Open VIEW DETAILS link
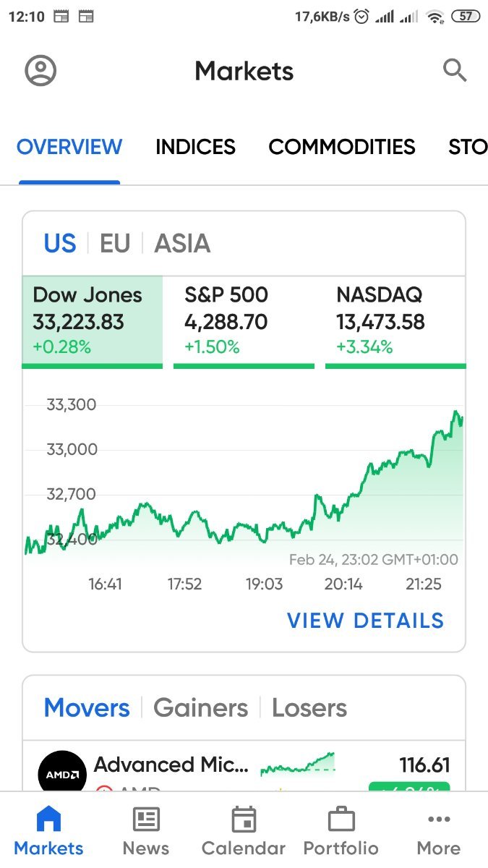This screenshot has width=488, height=868. pyautogui.click(x=365, y=621)
